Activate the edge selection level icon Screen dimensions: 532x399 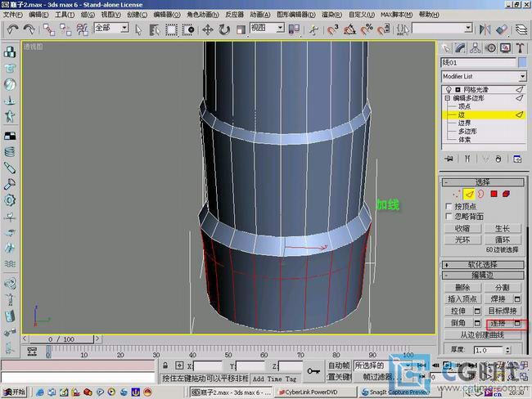coord(469,194)
